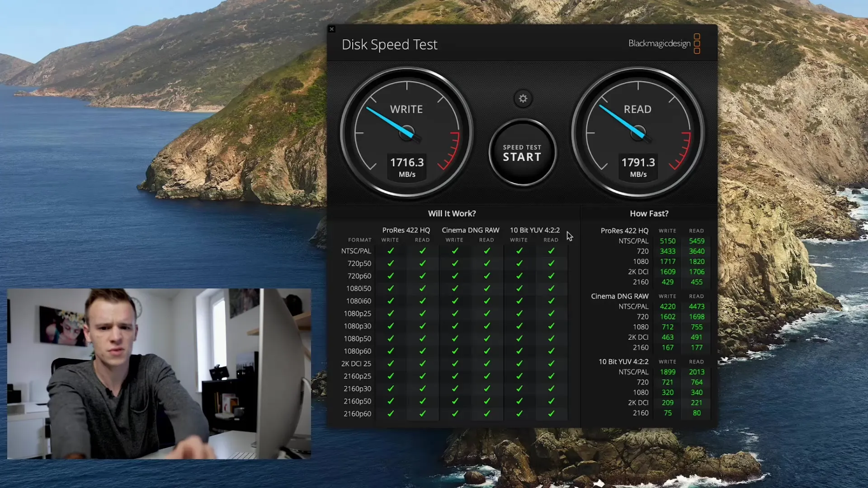Click Cinema DNG NTSC/PAL write value 4220
The width and height of the screenshot is (868, 488).
[x=667, y=306]
